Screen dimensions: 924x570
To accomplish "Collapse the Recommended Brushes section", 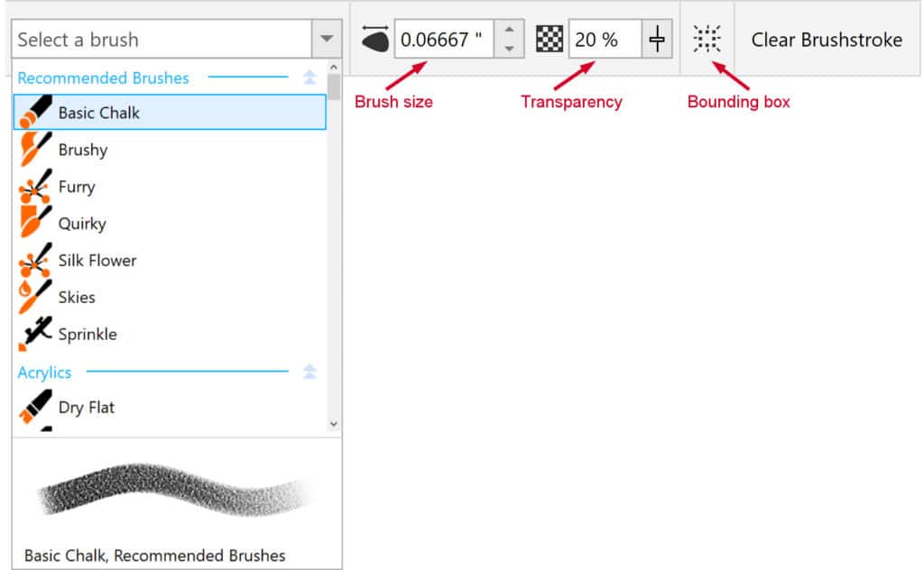I will pyautogui.click(x=310, y=78).
